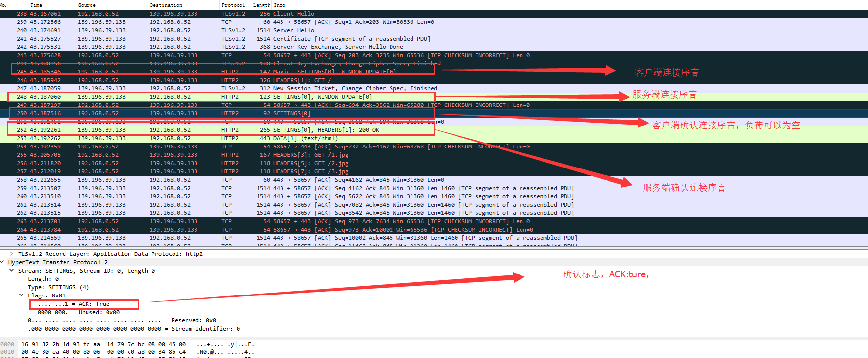
Task: Select packet 262 Seq=8542 row
Action: (434, 213)
